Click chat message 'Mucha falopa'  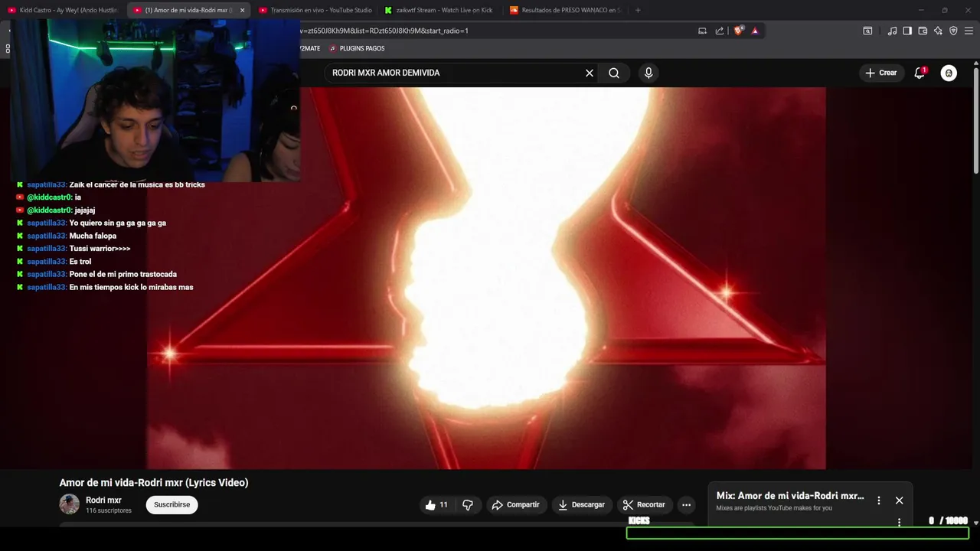93,236
